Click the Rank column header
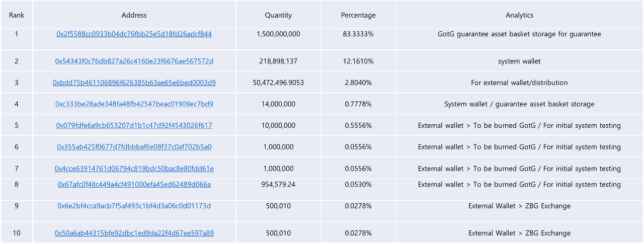 pos(17,15)
